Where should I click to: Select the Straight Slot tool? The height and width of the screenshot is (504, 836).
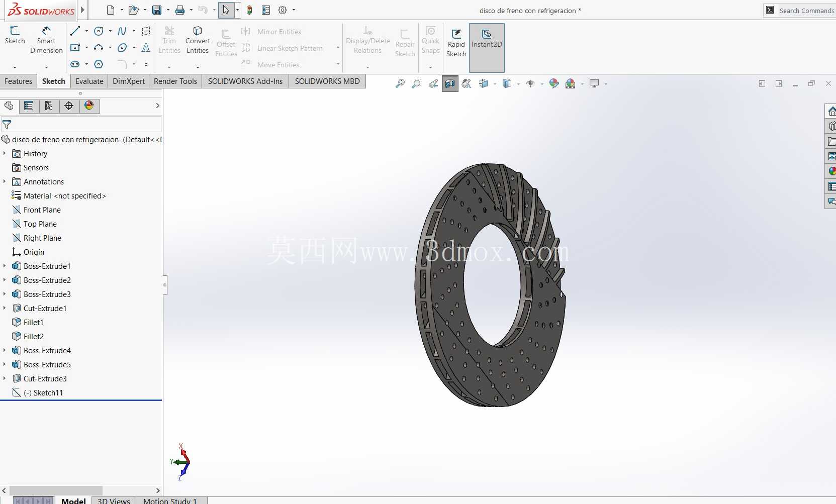[x=75, y=64]
